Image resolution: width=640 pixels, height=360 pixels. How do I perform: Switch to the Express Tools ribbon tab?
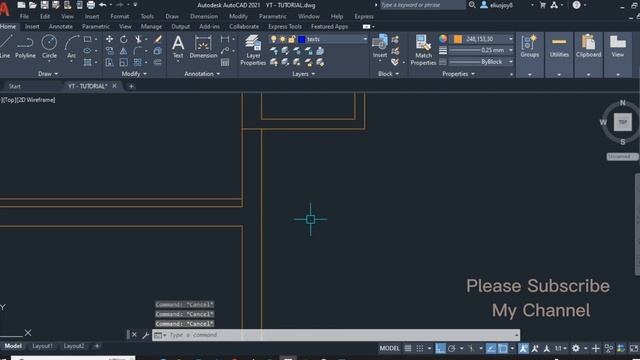[x=285, y=27]
